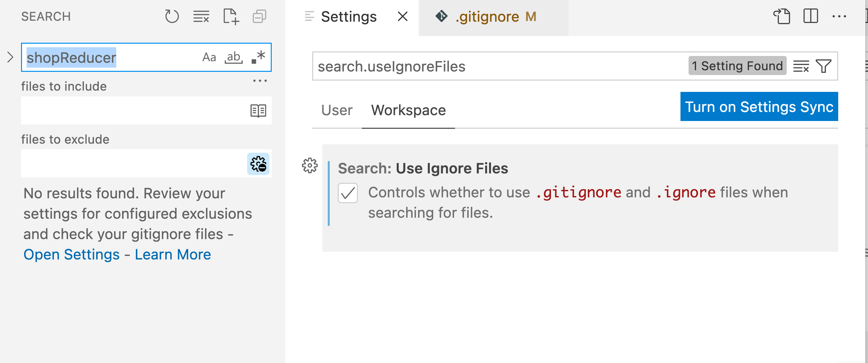Collapse all search results
Screen dimensions: 868x363
coord(259,16)
